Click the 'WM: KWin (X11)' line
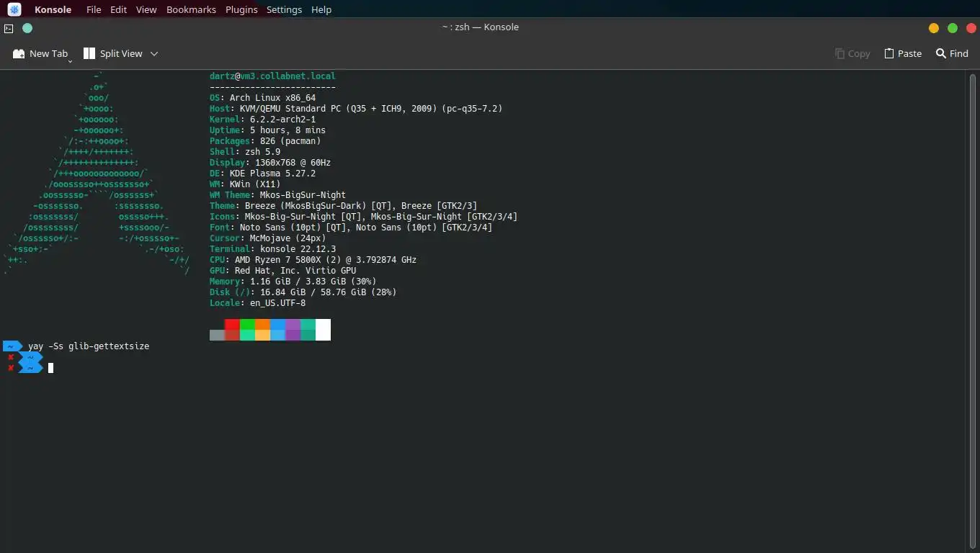980x553 pixels. point(245,184)
